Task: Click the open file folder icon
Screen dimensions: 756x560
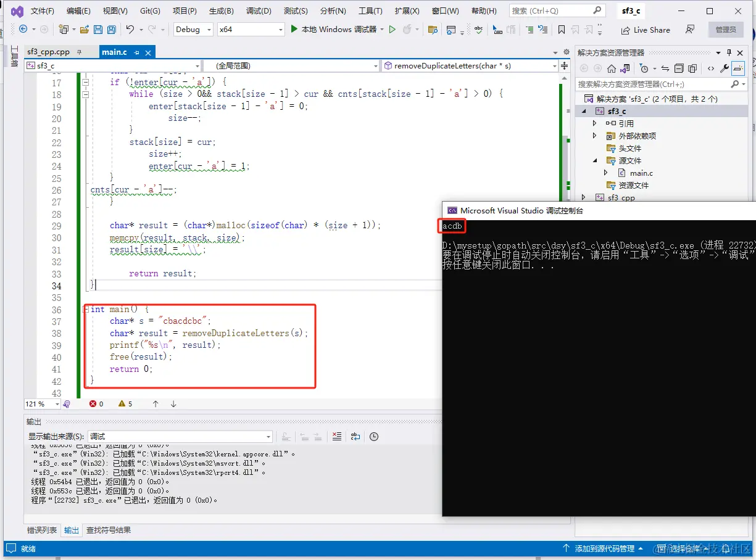Action: coord(85,29)
